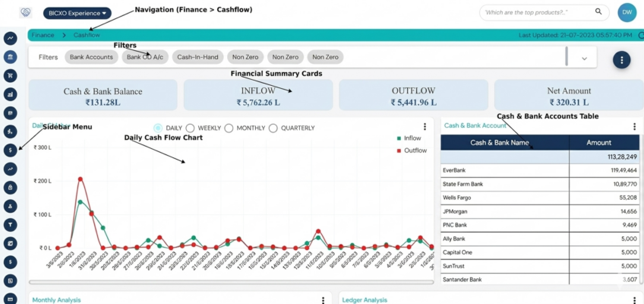This screenshot has width=644, height=304.
Task: Apply the Bank Accounts filter chip
Action: point(90,57)
